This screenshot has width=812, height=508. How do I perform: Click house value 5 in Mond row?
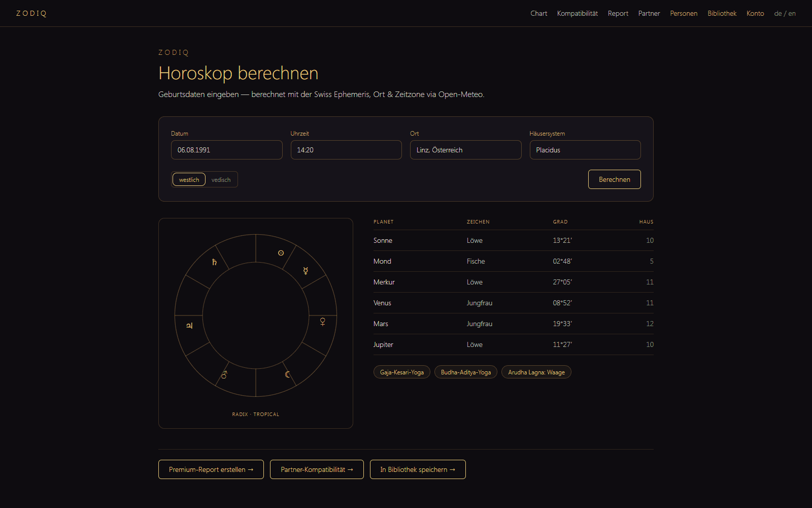652,261
